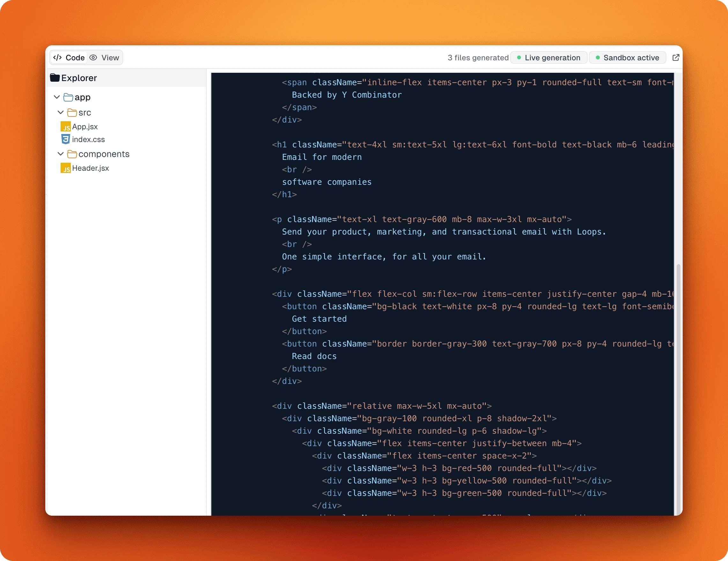Open App.jsx via its yellow JS icon

[66, 127]
